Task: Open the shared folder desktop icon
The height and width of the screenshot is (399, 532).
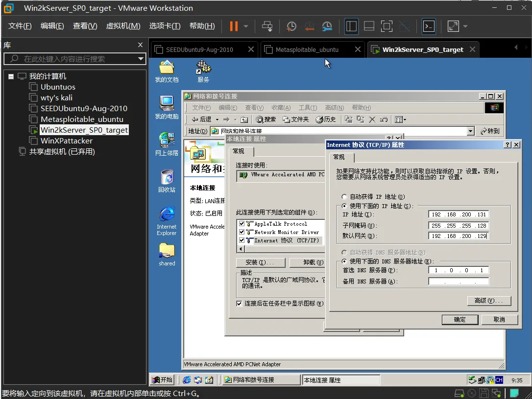Action: [x=167, y=255]
